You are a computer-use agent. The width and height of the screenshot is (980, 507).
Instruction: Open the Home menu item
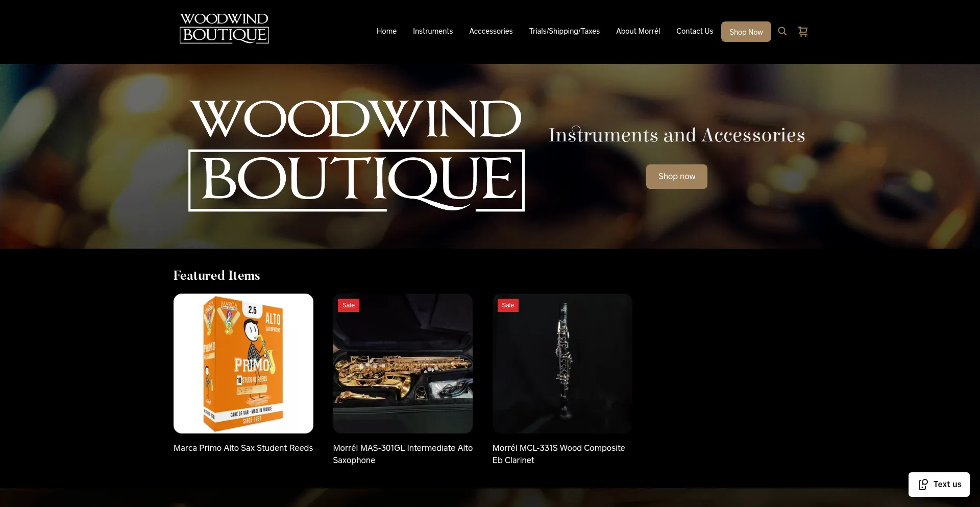[x=386, y=31]
